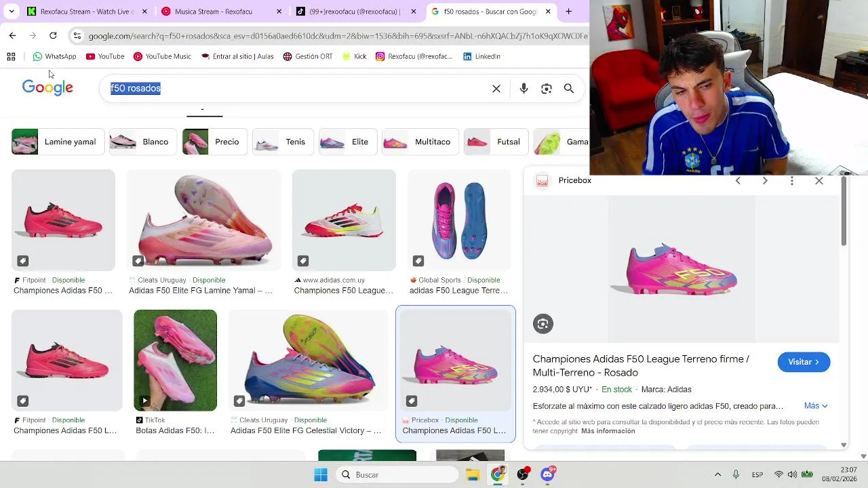Open the Kick bookmark
868x488 pixels.
[354, 56]
